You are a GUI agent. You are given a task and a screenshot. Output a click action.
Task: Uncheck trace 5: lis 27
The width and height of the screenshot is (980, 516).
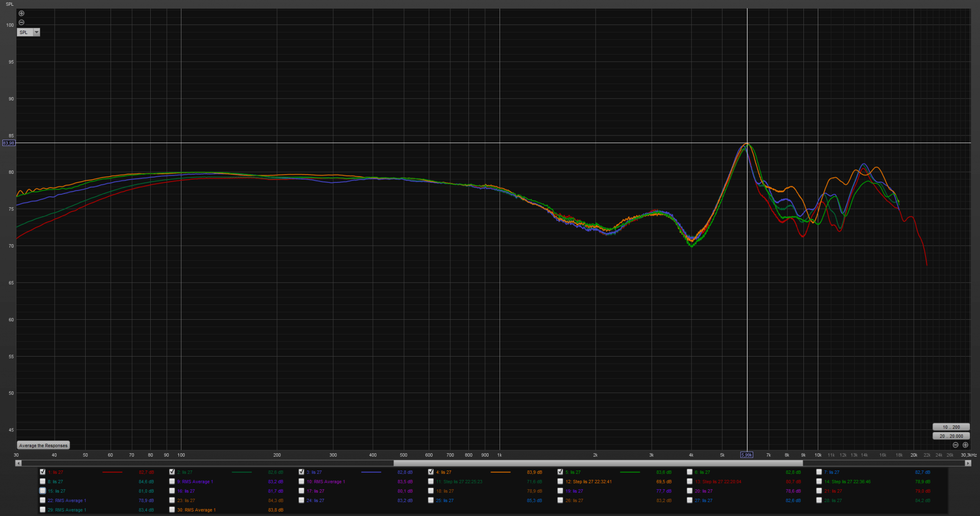pyautogui.click(x=560, y=472)
